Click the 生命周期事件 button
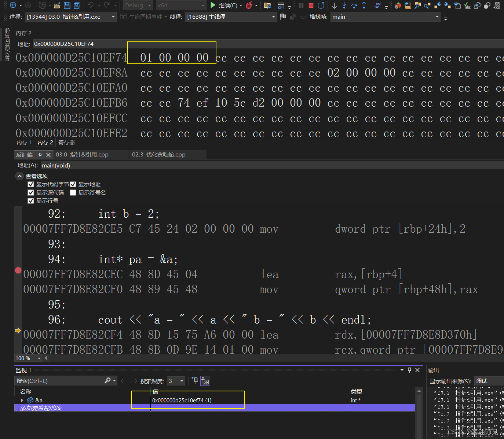The width and height of the screenshot is (504, 439). click(143, 17)
